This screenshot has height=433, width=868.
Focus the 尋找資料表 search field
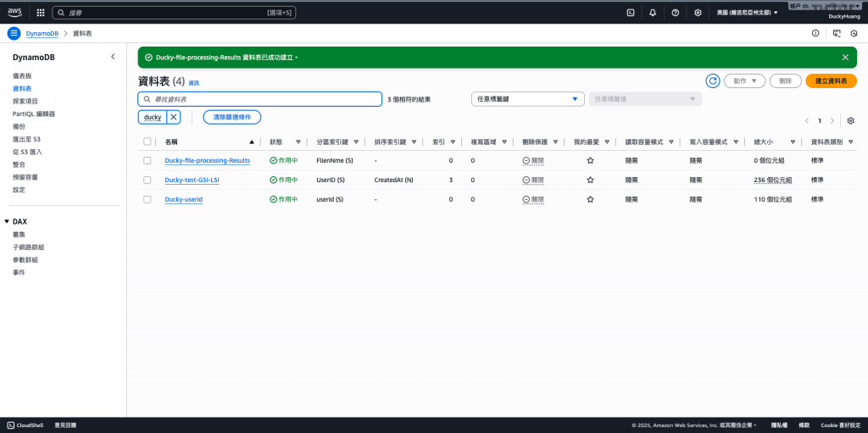coord(259,99)
